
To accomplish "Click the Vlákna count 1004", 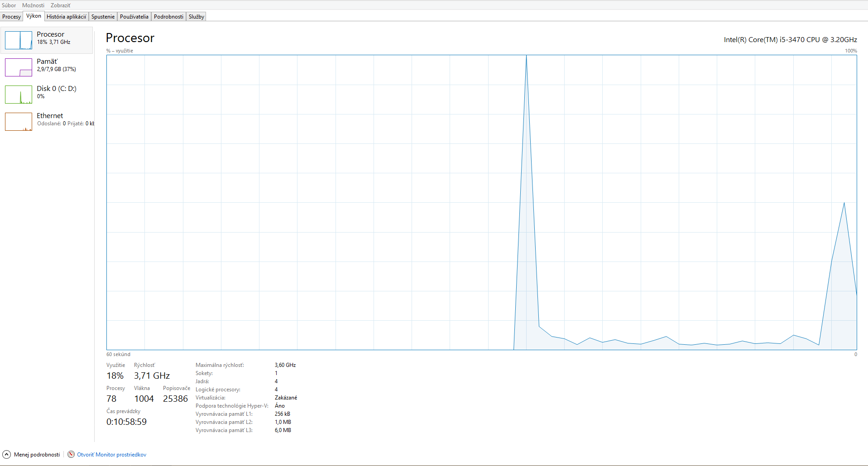I will 144,399.
